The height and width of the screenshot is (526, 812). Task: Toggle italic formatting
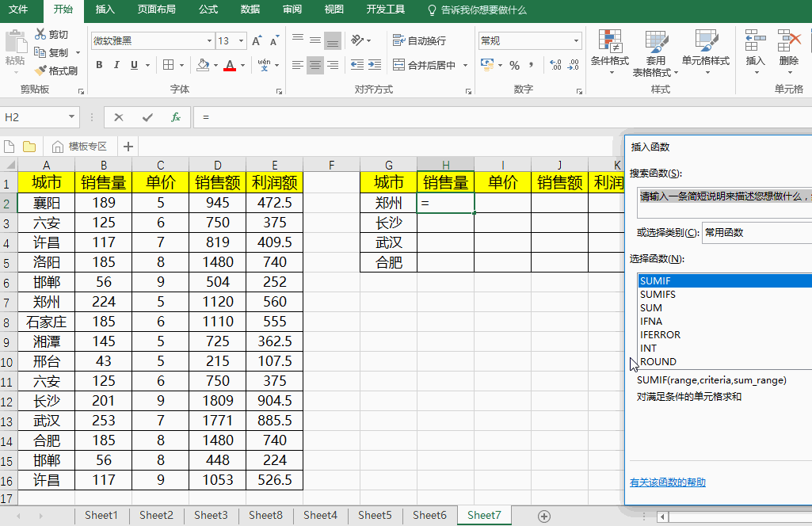[117, 65]
